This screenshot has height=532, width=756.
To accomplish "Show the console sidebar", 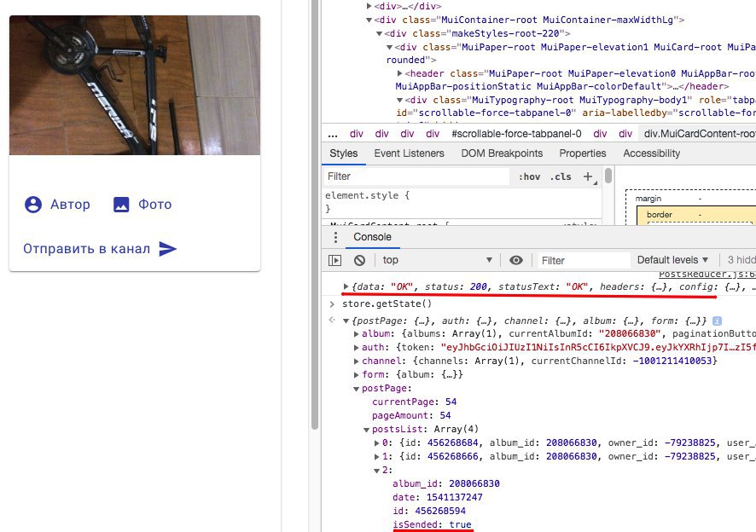I will point(335,260).
